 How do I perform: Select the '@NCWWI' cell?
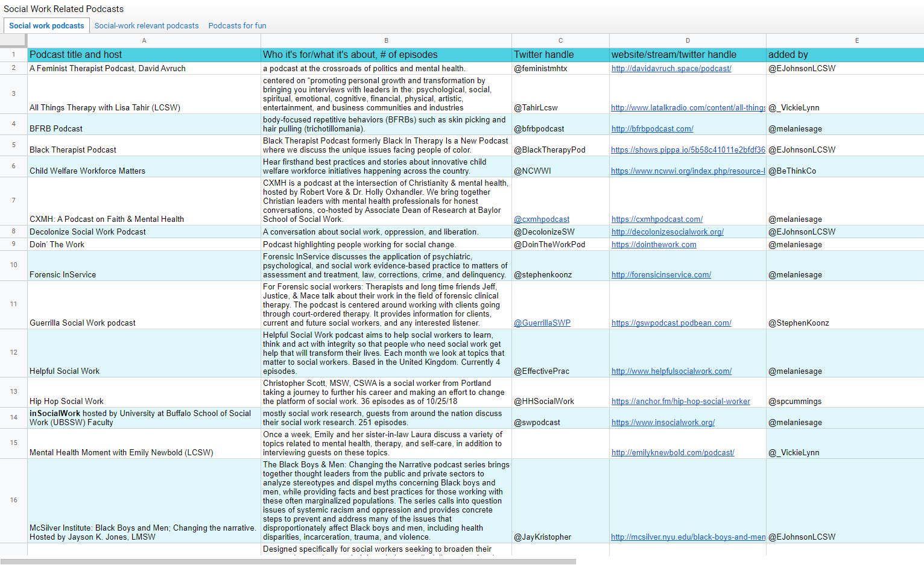pos(560,166)
